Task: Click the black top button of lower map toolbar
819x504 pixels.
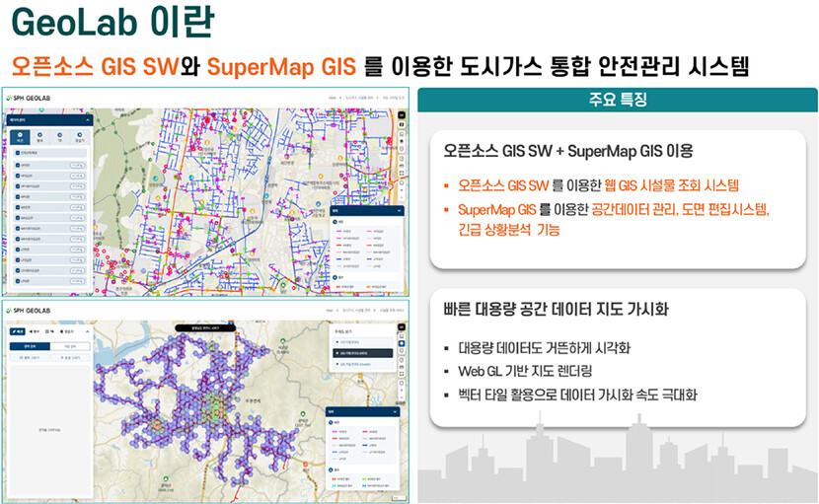Action: (402, 326)
